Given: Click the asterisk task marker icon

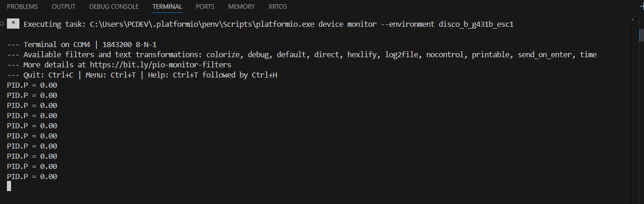Looking at the screenshot, I should coord(13,24).
